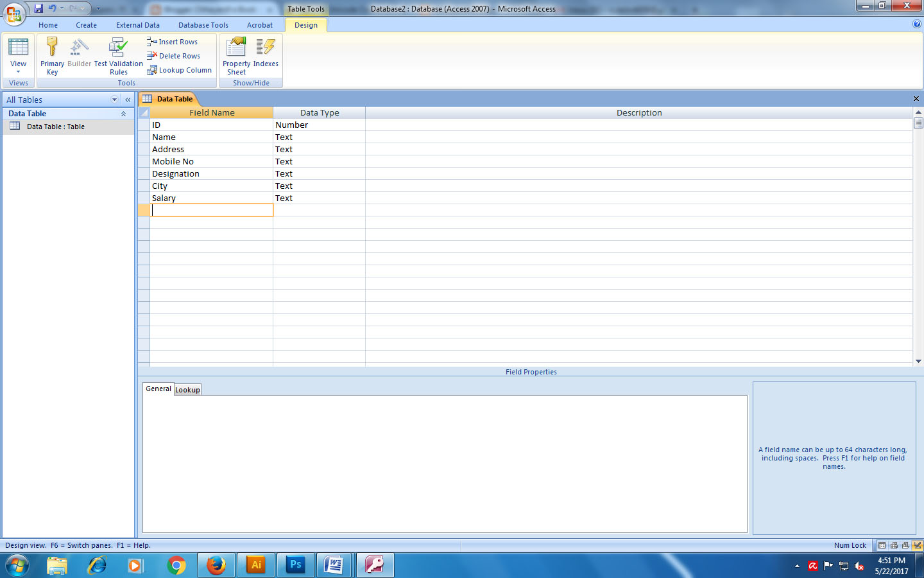
Task: Click the Text data type of Salary
Action: tap(320, 198)
